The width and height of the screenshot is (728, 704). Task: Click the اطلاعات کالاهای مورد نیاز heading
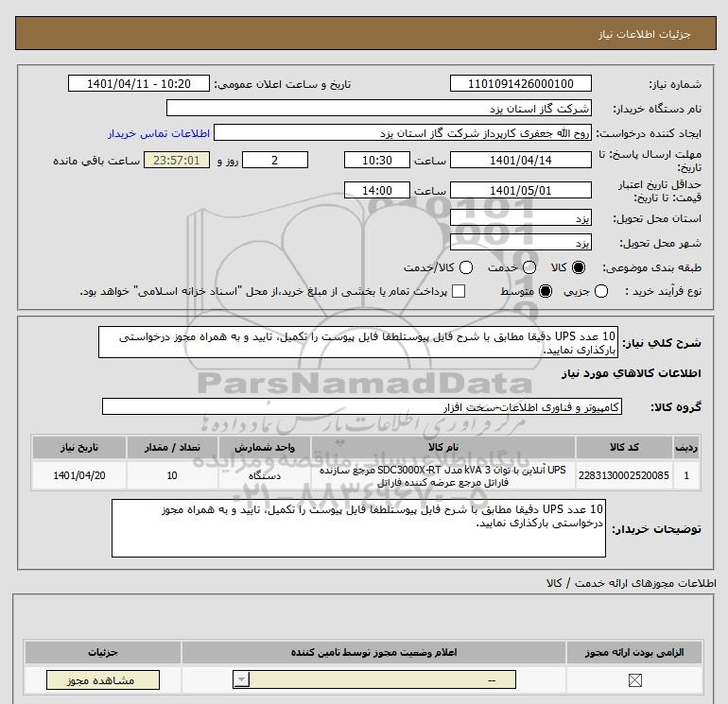(x=631, y=373)
